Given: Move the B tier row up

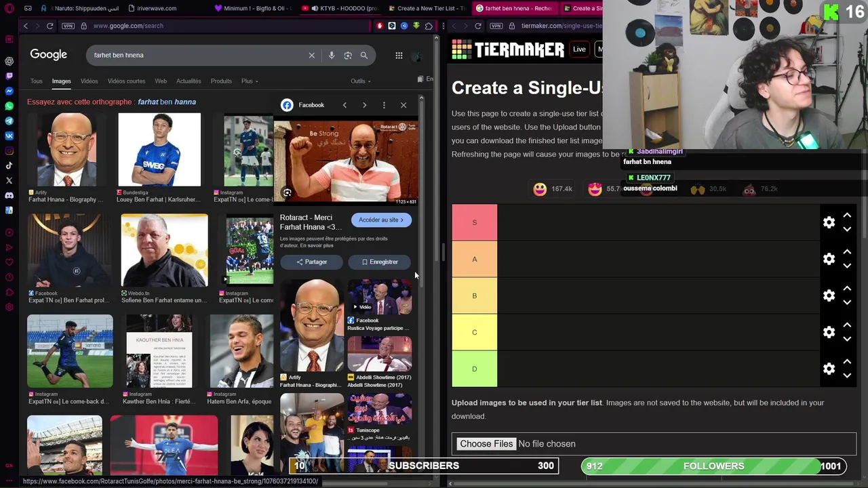Looking at the screenshot, I should coord(847,289).
